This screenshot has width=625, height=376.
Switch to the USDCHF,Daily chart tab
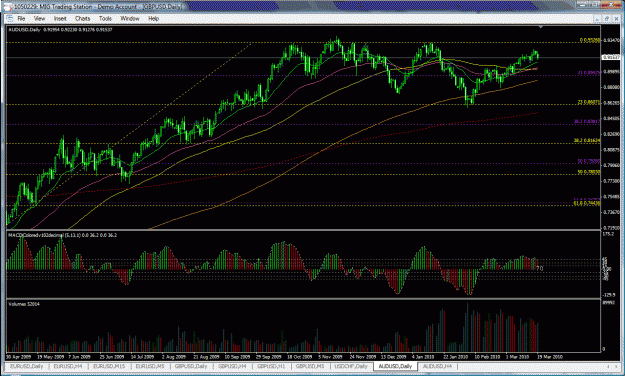351,366
